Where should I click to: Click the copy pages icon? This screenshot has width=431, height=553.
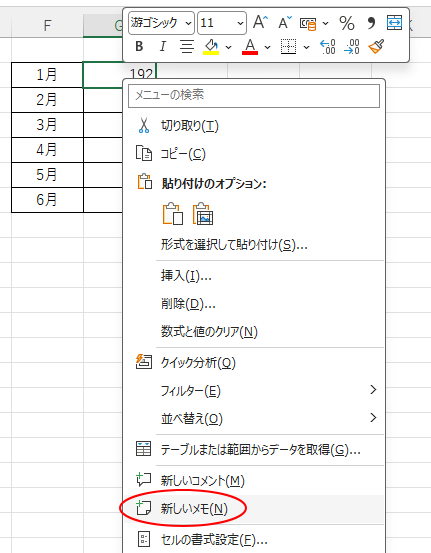(x=144, y=154)
